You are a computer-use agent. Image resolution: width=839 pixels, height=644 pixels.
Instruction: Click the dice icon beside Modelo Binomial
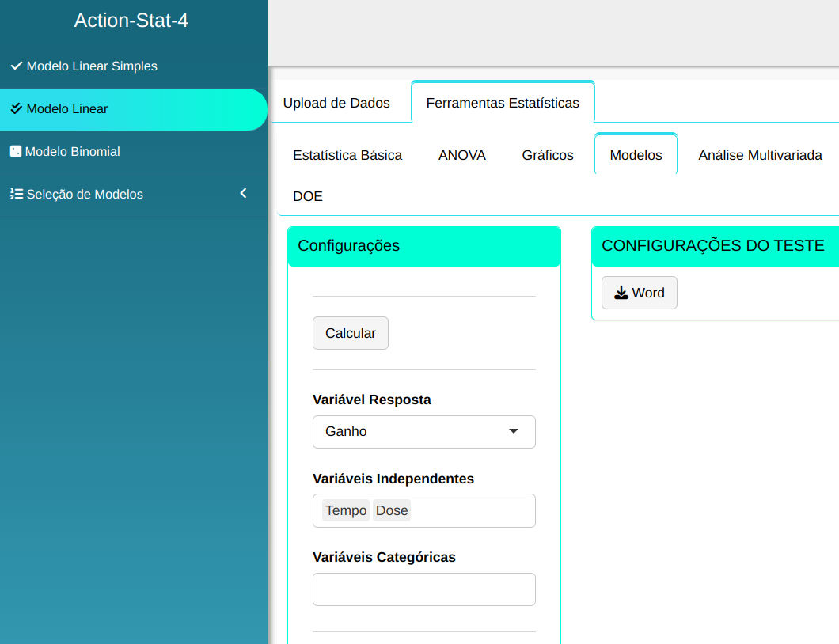coord(15,151)
